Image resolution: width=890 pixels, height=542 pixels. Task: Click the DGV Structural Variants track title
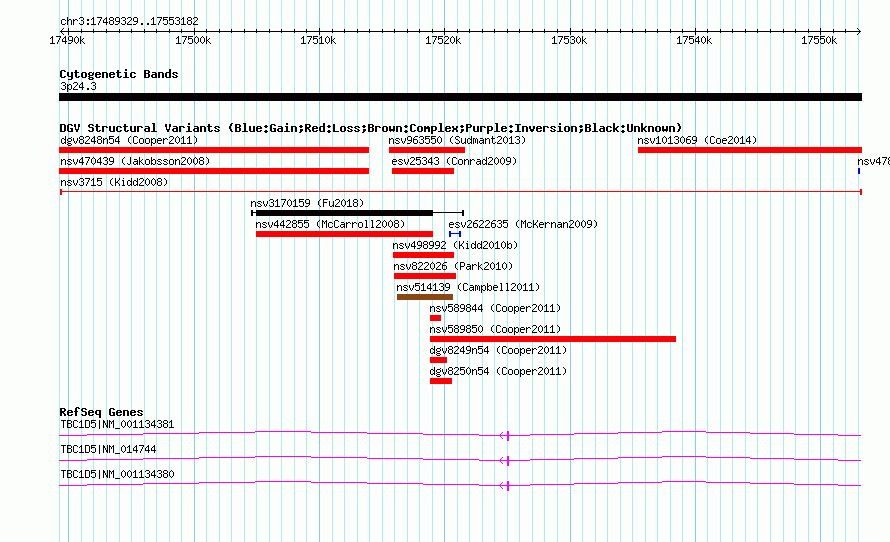coord(371,128)
